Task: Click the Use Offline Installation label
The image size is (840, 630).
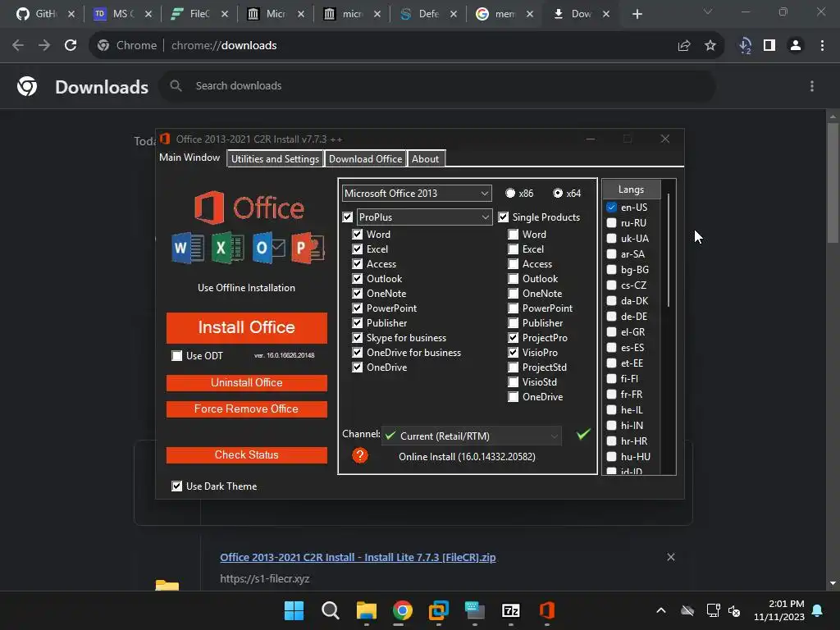Action: [x=246, y=288]
